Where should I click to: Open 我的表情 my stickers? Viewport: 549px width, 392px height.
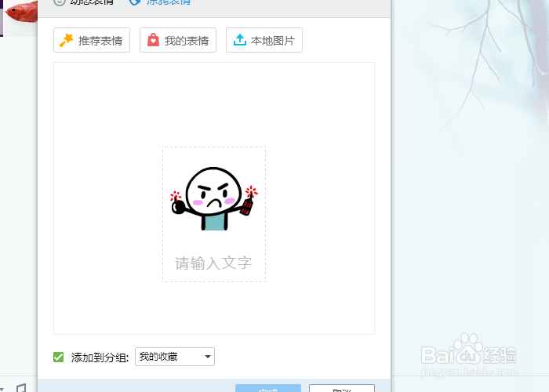coord(178,40)
